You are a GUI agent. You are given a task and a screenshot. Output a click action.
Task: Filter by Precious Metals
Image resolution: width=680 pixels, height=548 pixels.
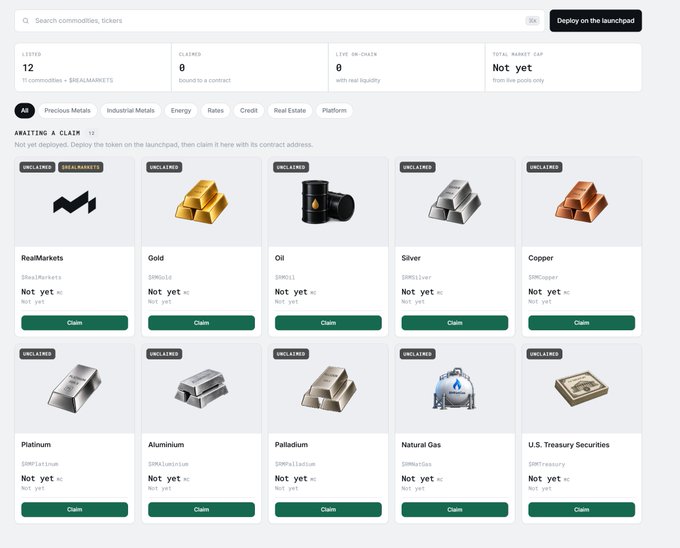[67, 111]
